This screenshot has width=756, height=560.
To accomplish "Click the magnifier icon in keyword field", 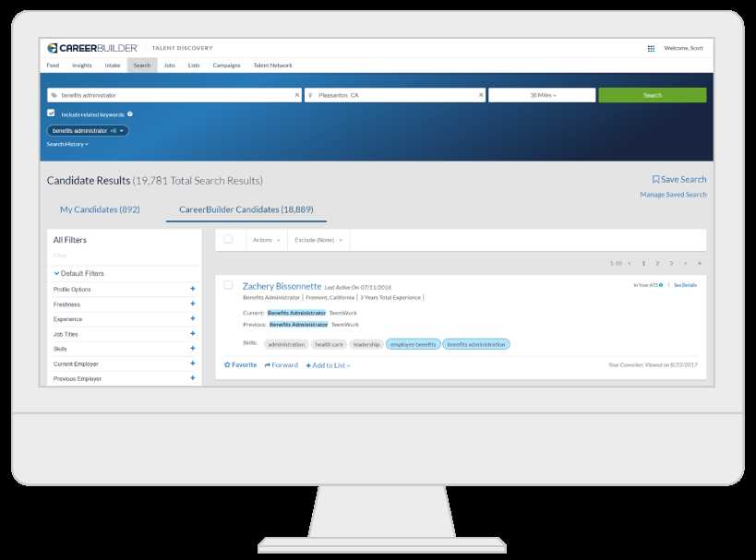I will coord(54,94).
